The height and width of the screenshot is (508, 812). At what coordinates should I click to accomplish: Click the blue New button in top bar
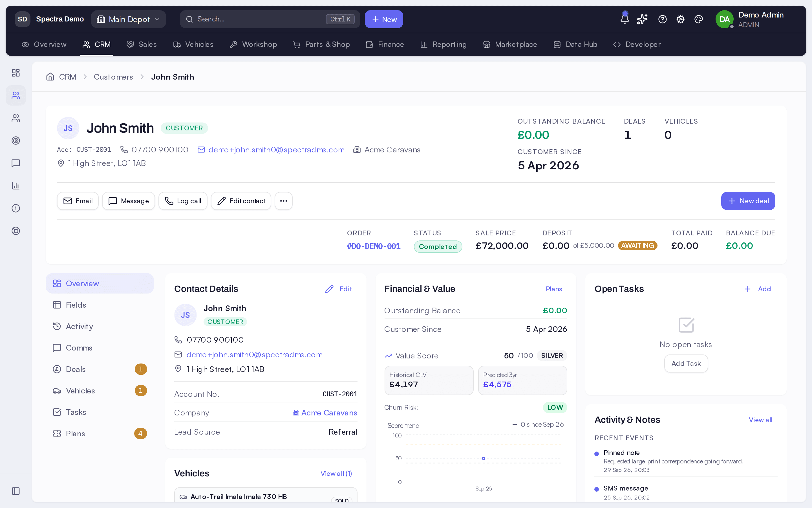[384, 19]
